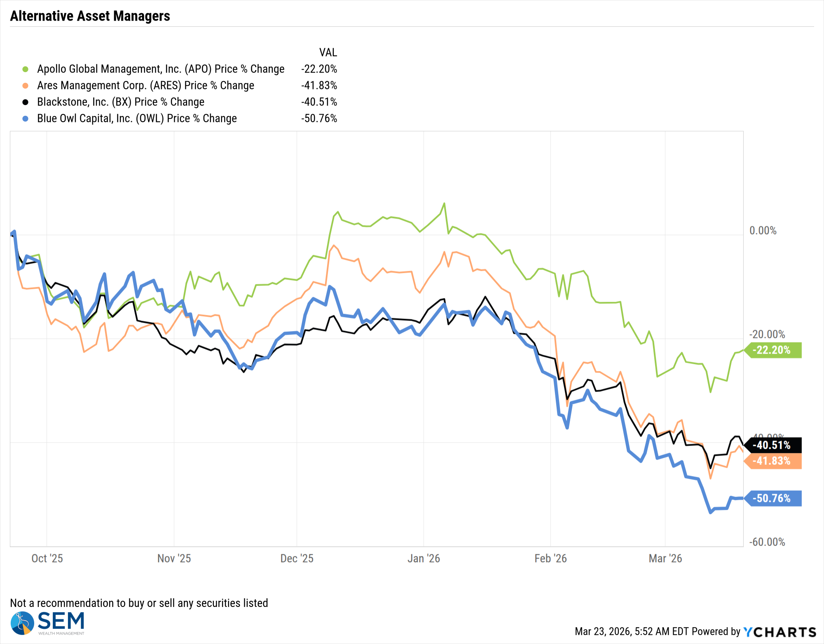
Task: Click the YCharts logo in the footer
Action: coord(780,632)
